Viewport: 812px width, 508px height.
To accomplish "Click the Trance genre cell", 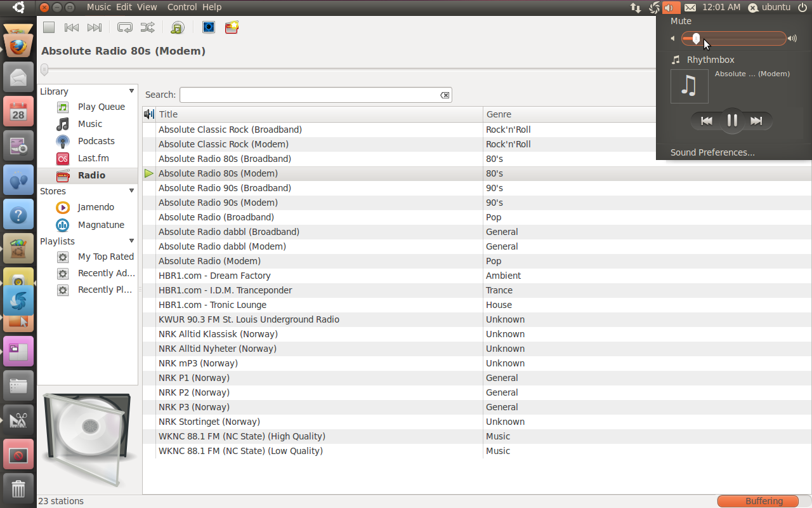I will tap(499, 290).
